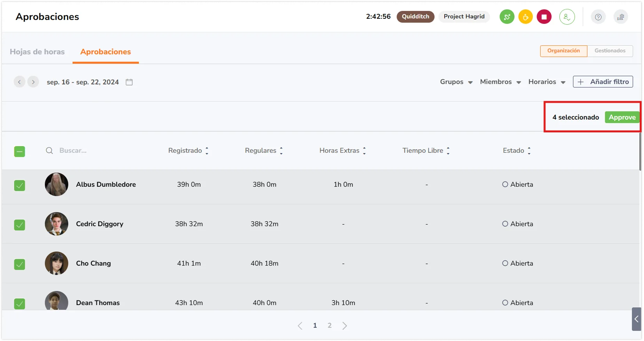Viewport: 644px width, 341px height.
Task: Click Dean Thomas's 43h 10m registered time
Action: [x=189, y=303]
